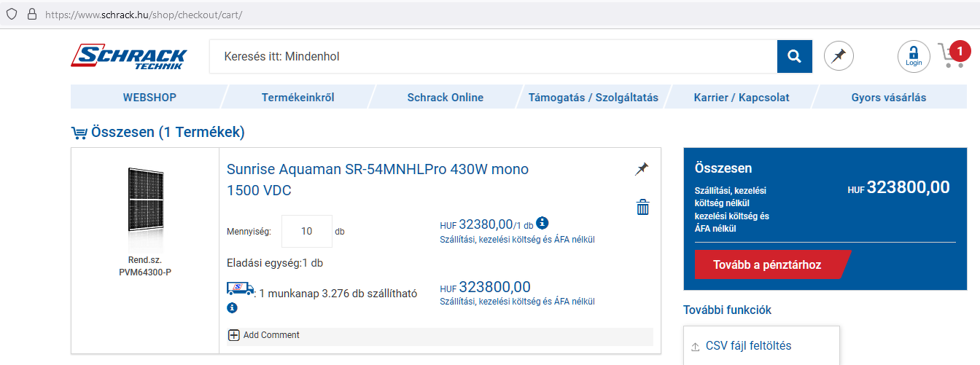
Task: Open the Schrack Online menu
Action: [446, 97]
